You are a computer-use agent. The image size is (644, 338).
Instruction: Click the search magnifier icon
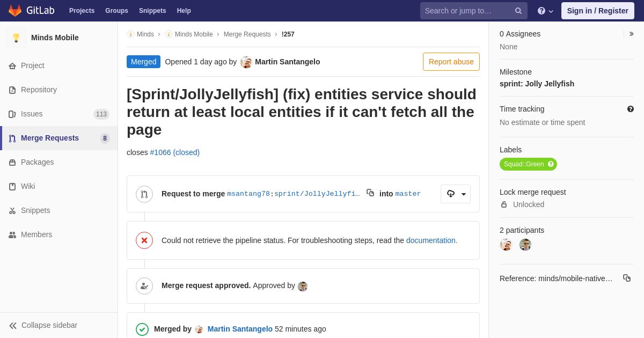pyautogui.click(x=518, y=11)
